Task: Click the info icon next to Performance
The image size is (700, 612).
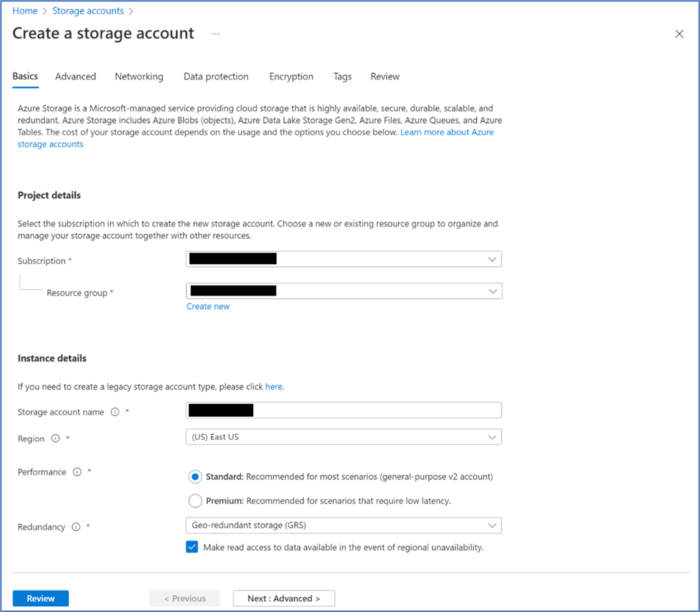Action: point(77,471)
